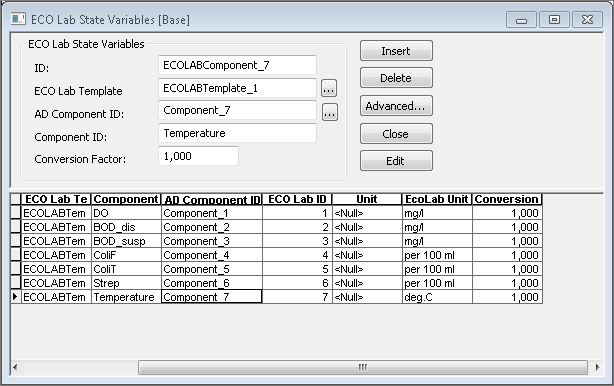
Task: Focus the ECO Lab Template field
Action: click(237, 88)
